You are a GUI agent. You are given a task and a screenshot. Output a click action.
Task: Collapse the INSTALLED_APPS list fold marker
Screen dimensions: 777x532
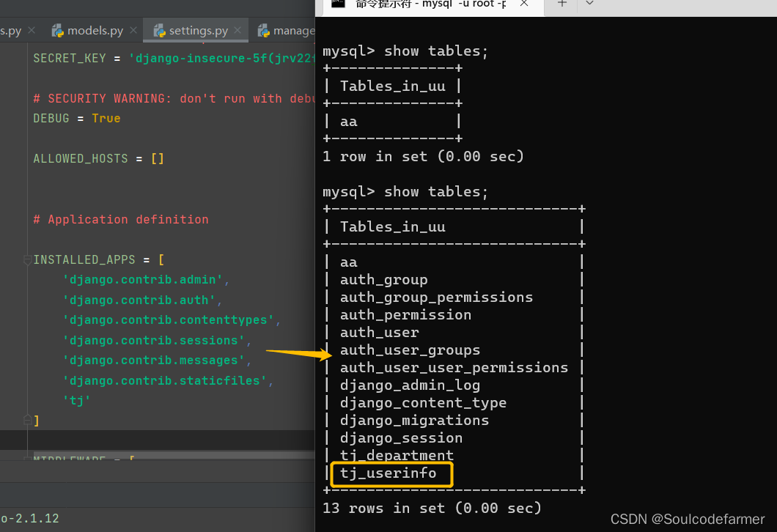click(x=28, y=259)
